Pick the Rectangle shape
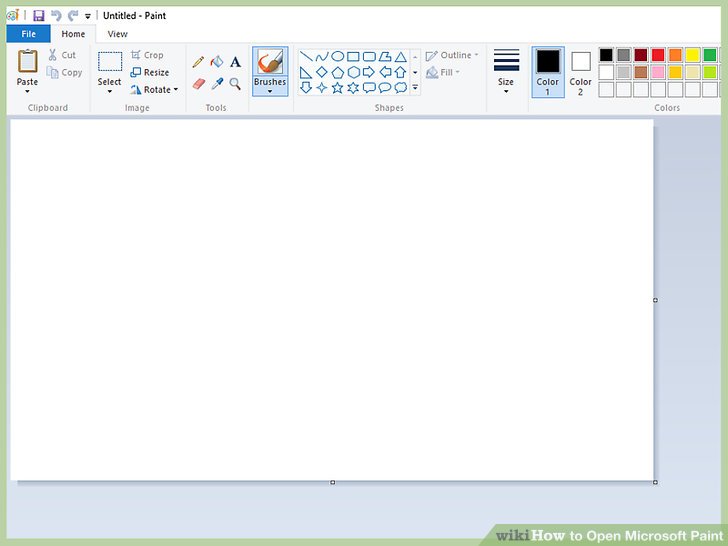Image resolution: width=728 pixels, height=546 pixels. [x=353, y=57]
